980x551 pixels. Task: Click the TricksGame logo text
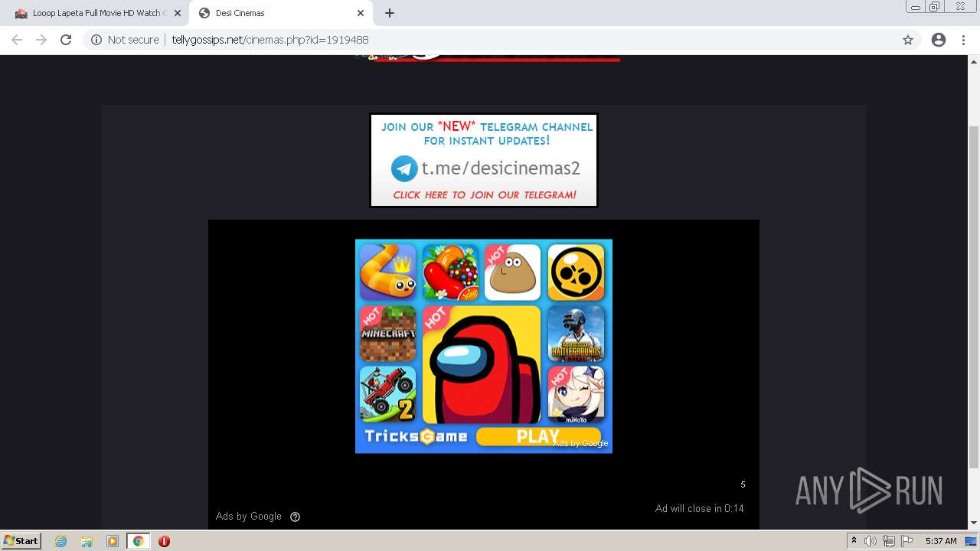pos(416,436)
